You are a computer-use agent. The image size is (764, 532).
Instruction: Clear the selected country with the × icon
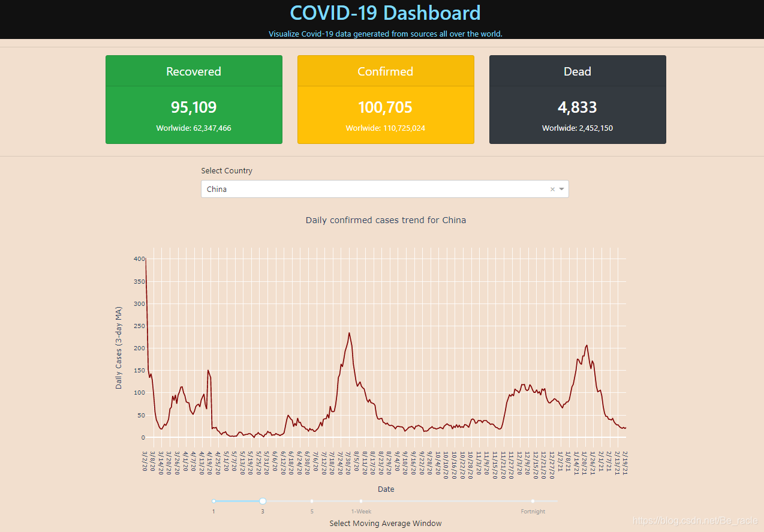pyautogui.click(x=552, y=189)
